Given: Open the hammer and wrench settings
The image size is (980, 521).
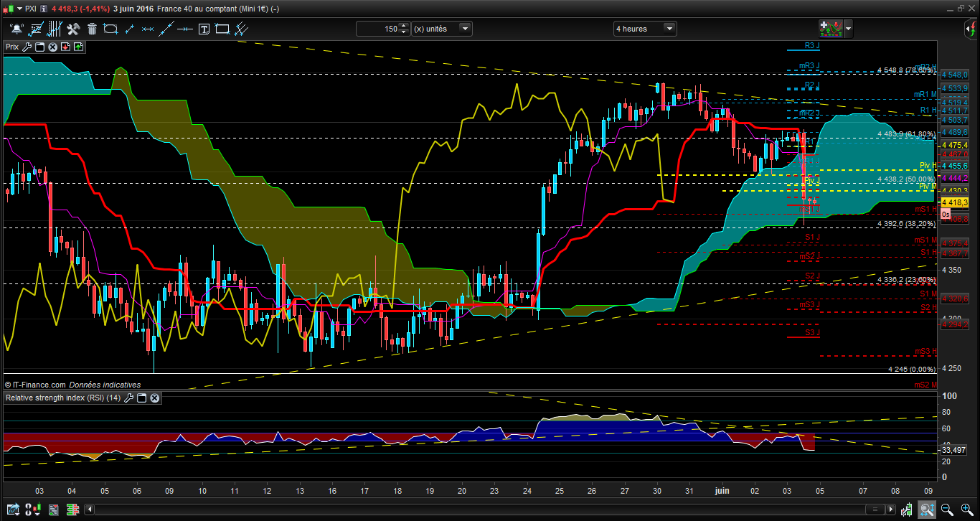Looking at the screenshot, I should [72, 29].
